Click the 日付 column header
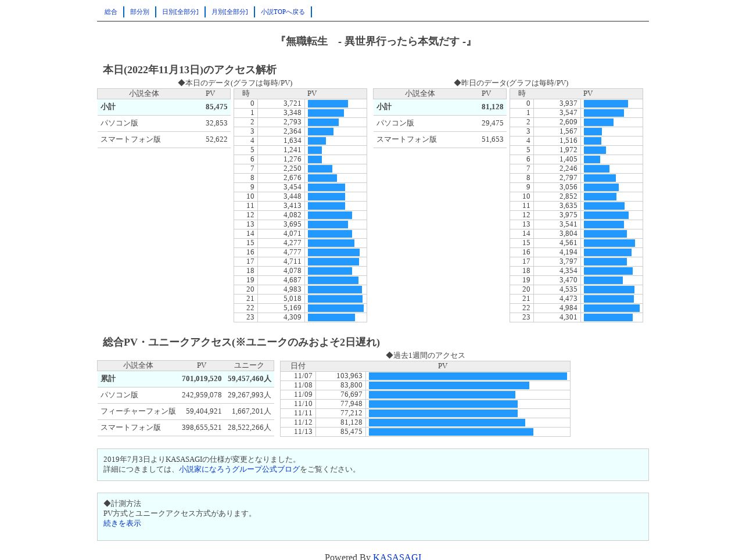Screen dimensions: 746x560 pos(298,366)
